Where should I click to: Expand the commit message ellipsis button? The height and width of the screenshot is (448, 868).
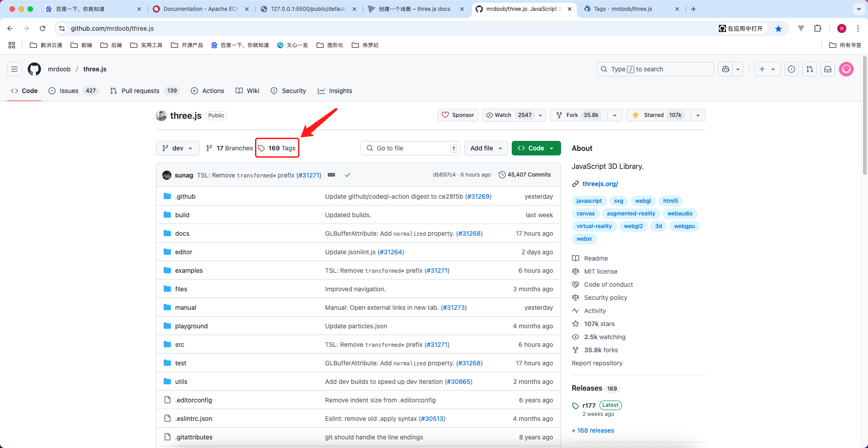tap(331, 175)
